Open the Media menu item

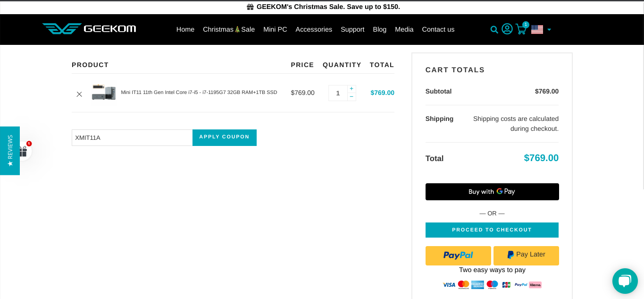coord(404,29)
